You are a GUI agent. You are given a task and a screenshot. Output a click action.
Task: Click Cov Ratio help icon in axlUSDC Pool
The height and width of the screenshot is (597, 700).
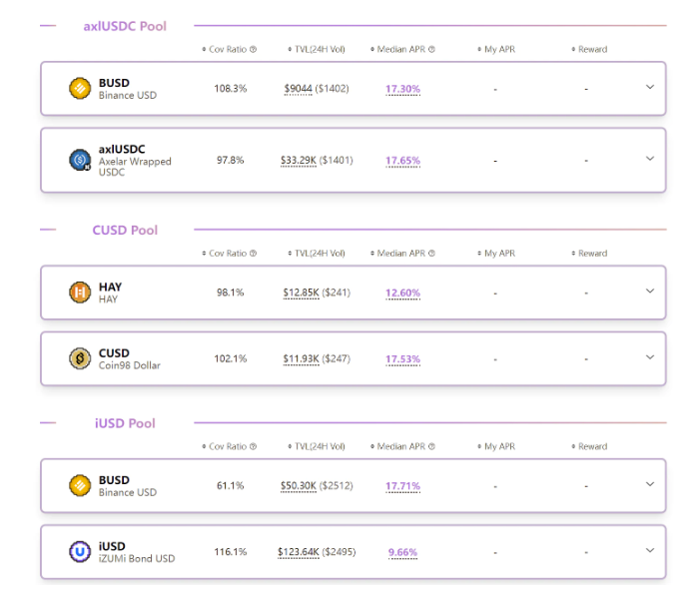[x=253, y=49]
